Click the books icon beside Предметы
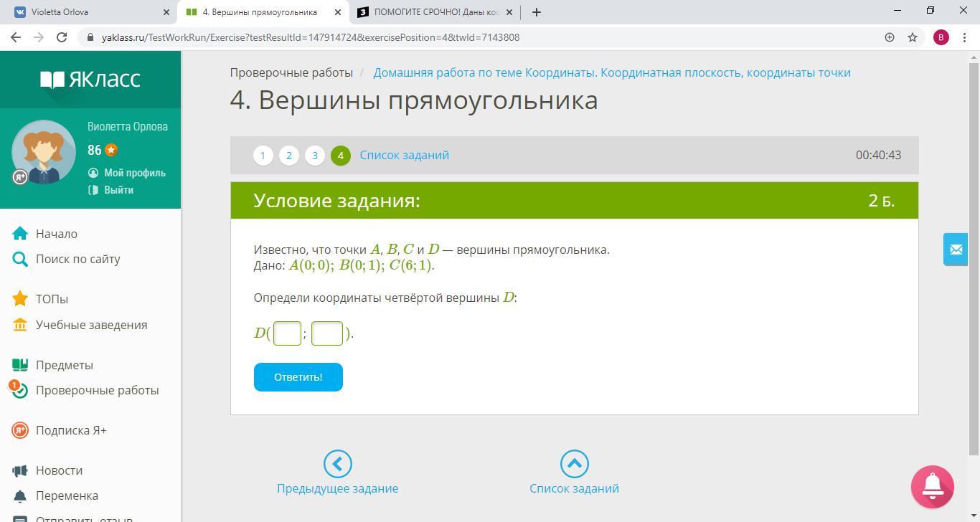 pyautogui.click(x=20, y=365)
